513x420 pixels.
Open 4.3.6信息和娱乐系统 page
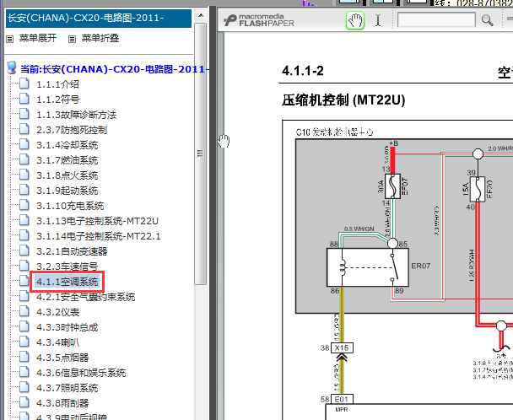[x=81, y=373]
